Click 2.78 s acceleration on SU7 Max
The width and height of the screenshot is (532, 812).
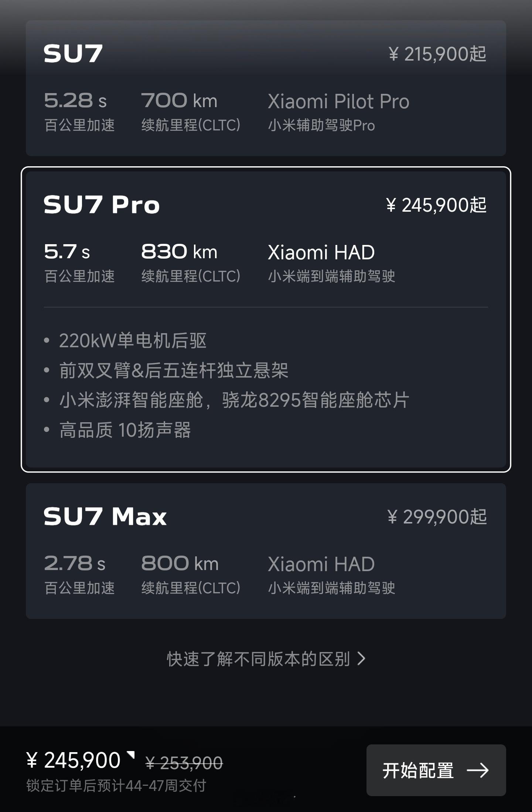75,563
